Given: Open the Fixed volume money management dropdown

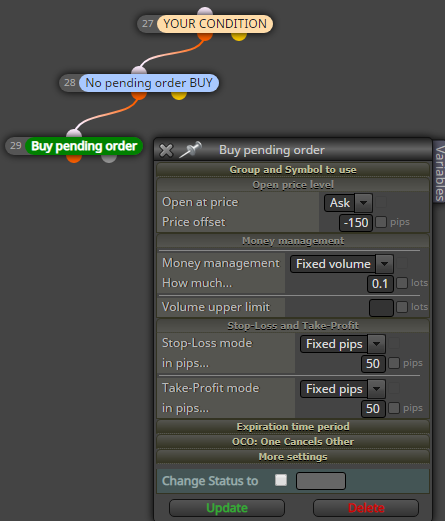Looking at the screenshot, I should (342, 264).
